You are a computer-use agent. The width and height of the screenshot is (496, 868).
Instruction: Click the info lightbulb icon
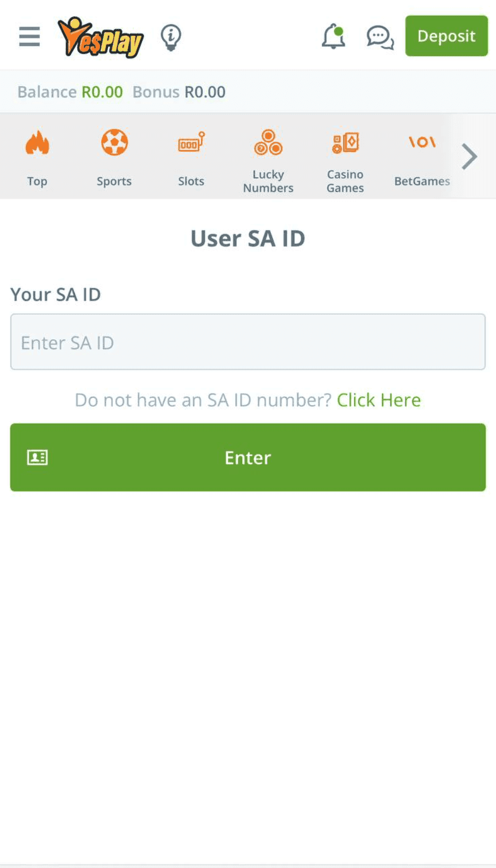coord(170,36)
